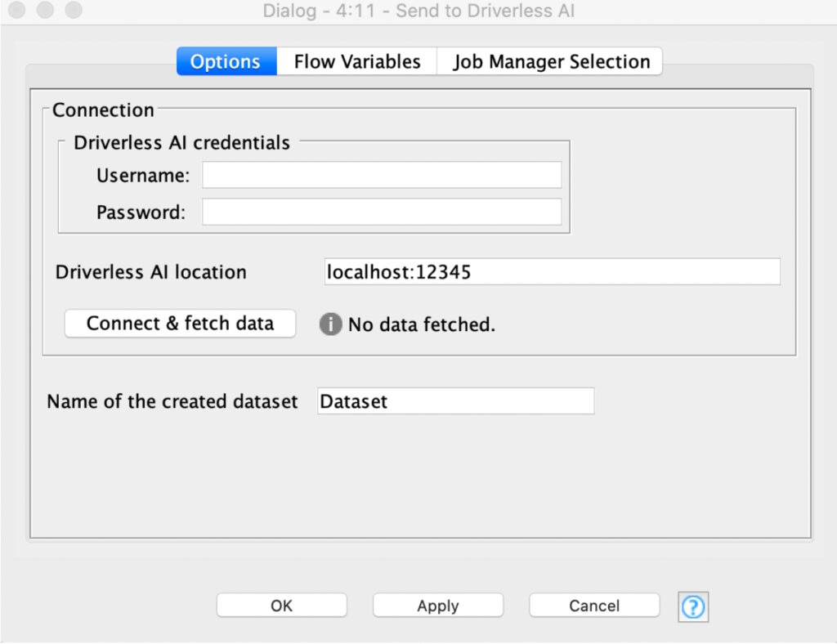This screenshot has height=644, width=837.
Task: Click the OK button
Action: click(x=281, y=606)
